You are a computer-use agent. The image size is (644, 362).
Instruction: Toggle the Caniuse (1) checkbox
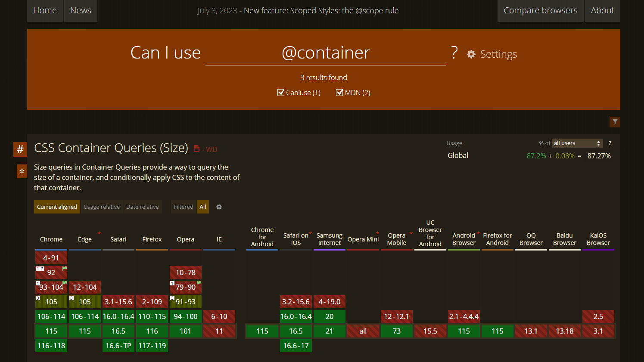coord(281,93)
